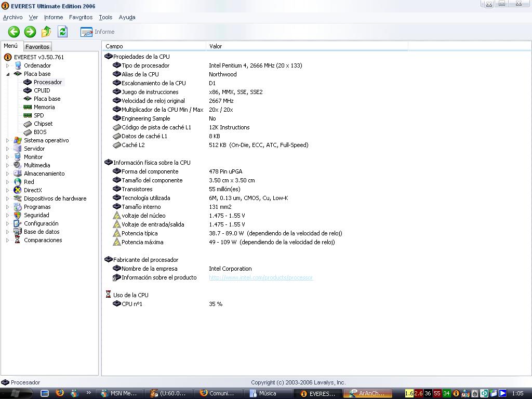Click the green Back arrow toolbar icon

coord(14,32)
